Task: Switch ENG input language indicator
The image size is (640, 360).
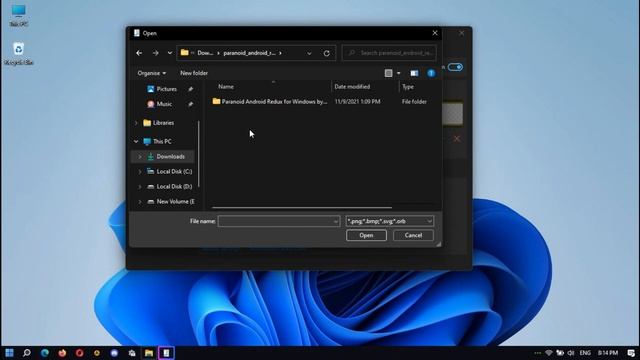Action: pos(585,353)
